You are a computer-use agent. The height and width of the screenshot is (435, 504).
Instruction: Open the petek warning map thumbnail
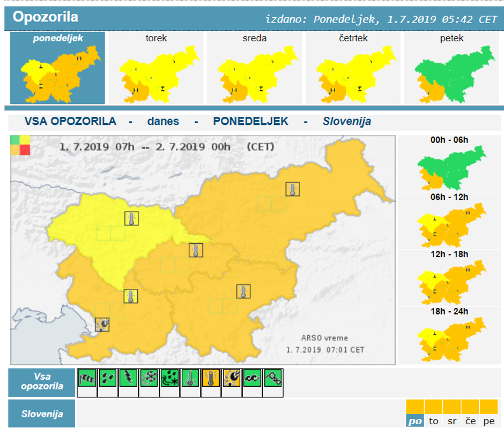451,68
